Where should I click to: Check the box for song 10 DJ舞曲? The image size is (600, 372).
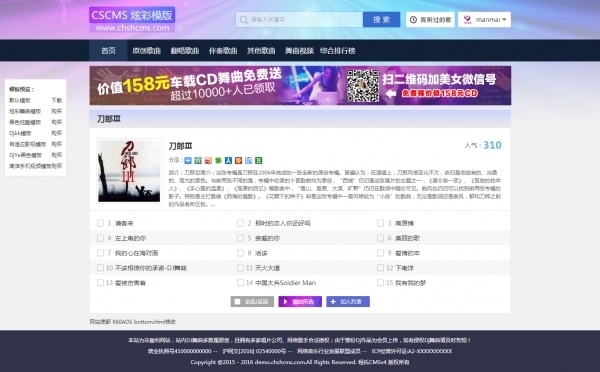pos(100,268)
